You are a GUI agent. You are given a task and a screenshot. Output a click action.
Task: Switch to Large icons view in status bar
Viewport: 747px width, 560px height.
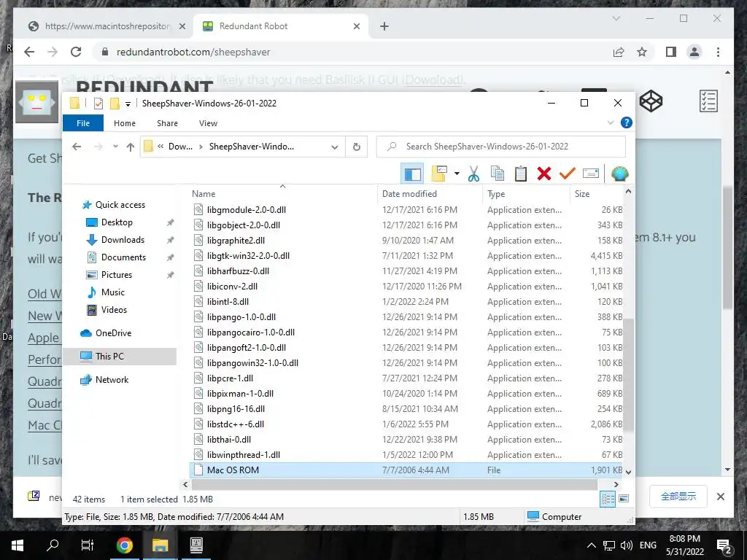coord(624,499)
